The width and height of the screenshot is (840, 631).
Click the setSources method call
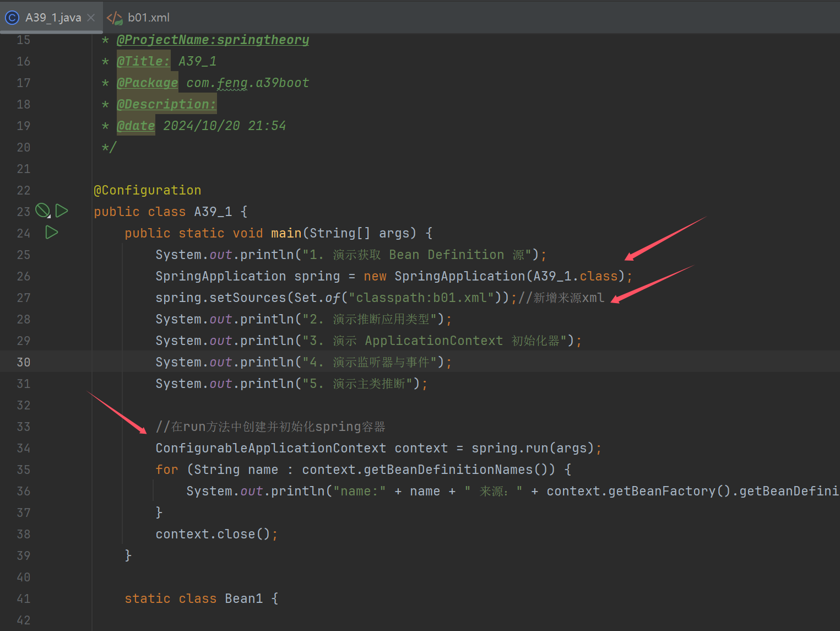tap(247, 298)
